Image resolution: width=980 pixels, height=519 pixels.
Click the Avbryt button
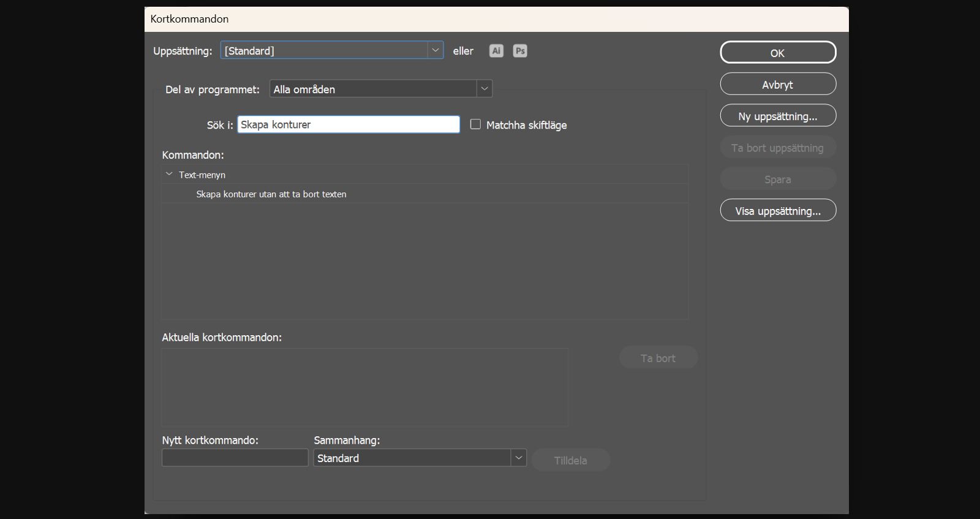point(778,85)
